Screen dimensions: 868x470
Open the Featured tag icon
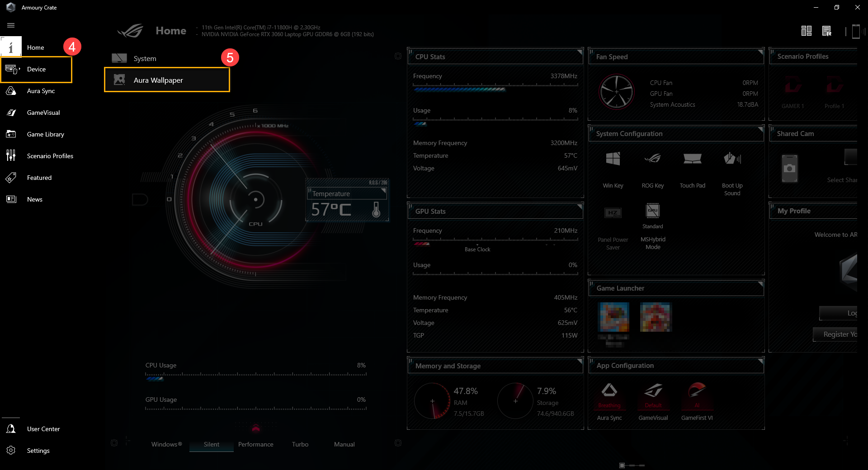click(11, 178)
